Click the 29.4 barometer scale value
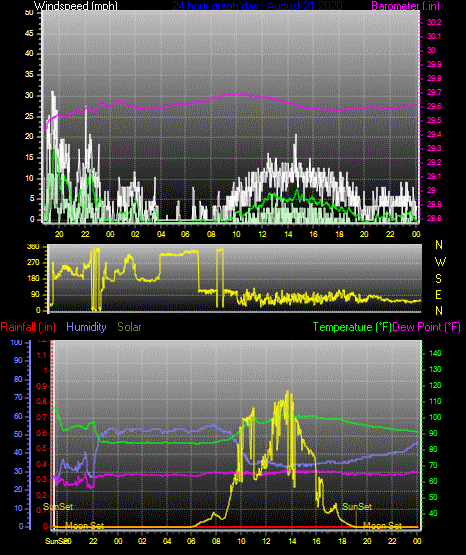Screen dimensions: 466x555 tap(434, 134)
